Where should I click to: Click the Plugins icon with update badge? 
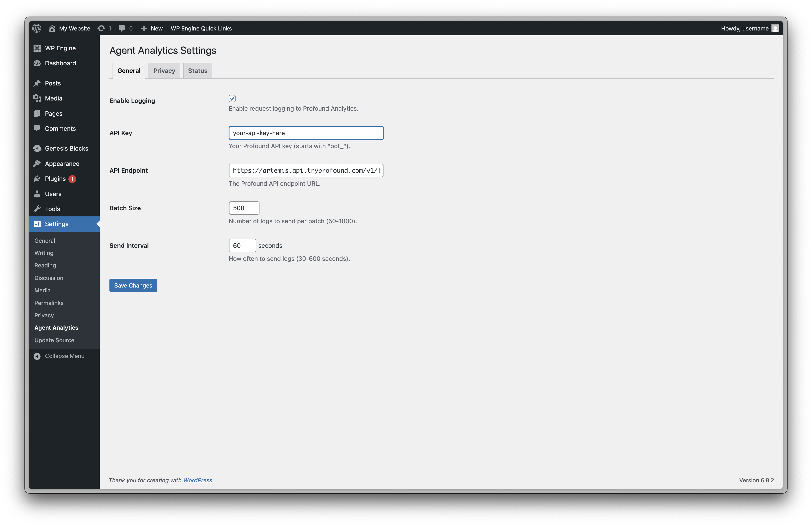[x=37, y=178]
